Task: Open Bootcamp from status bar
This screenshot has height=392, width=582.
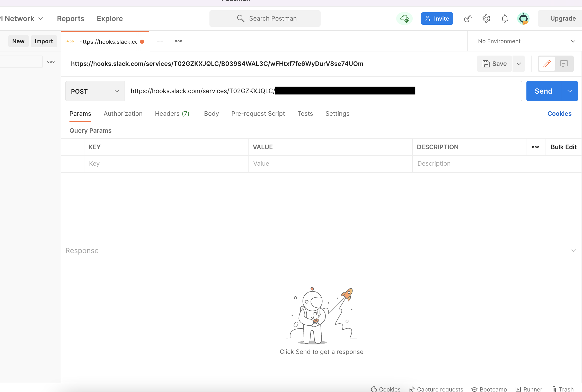Action: tap(489, 389)
